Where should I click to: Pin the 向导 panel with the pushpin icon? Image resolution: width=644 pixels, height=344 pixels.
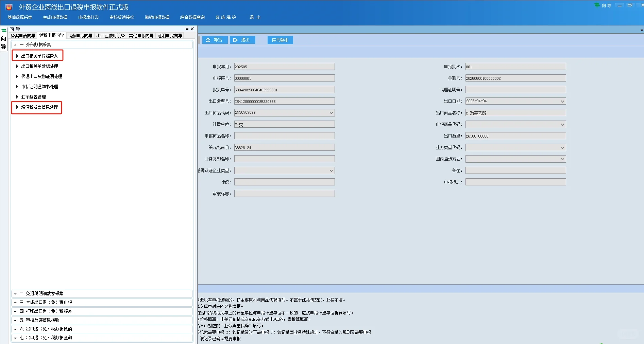(x=187, y=29)
